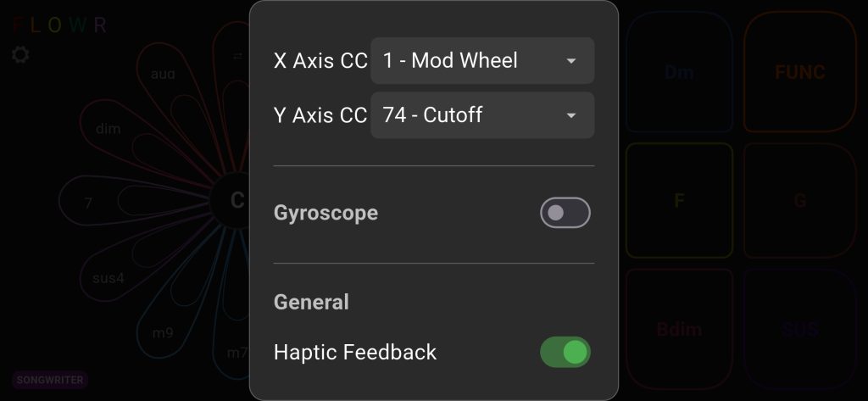Select the sus4 petal
Viewport: 868px width, 401px height.
pyautogui.click(x=108, y=278)
